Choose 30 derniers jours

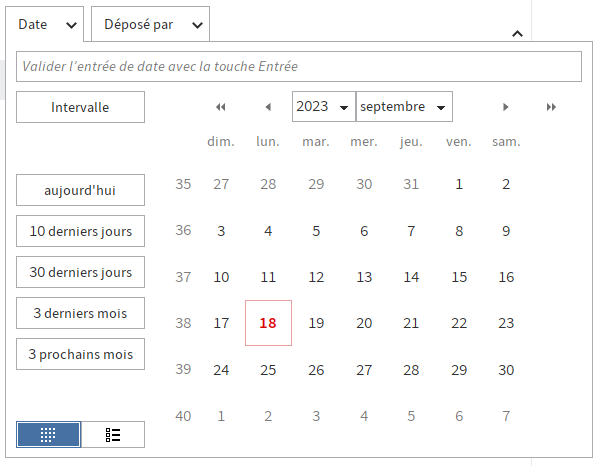coord(80,272)
